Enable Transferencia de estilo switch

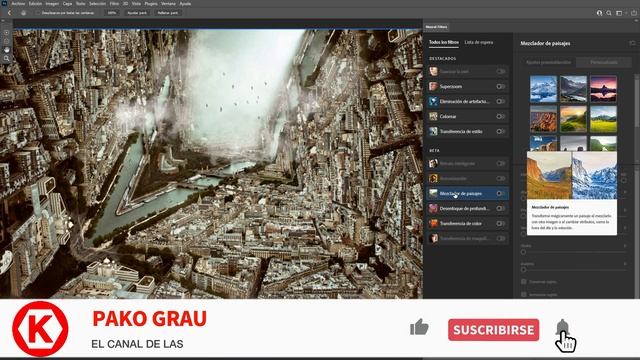coord(500,131)
